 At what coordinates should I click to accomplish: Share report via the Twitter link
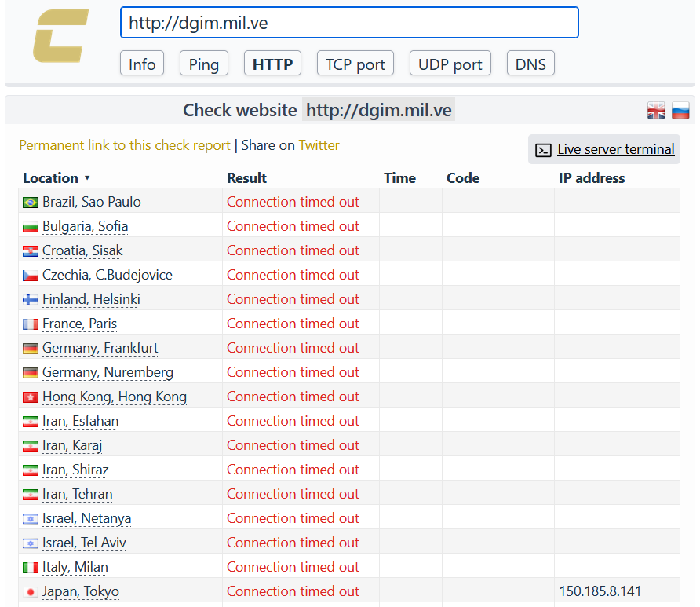(x=319, y=145)
